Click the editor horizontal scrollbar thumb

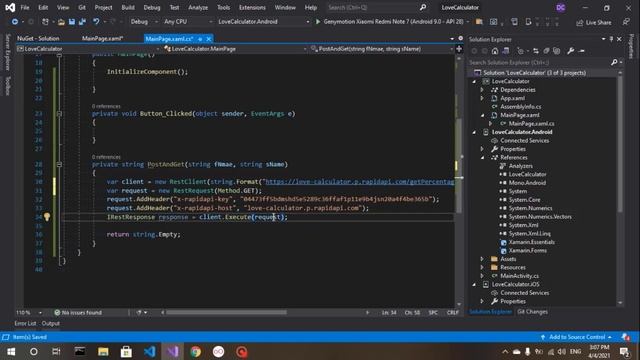click(x=226, y=313)
